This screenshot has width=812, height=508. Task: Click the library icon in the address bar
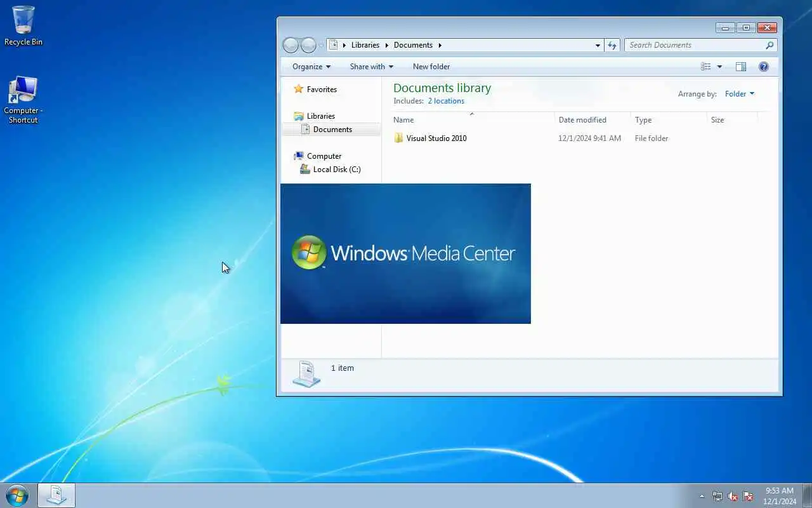[334, 45]
